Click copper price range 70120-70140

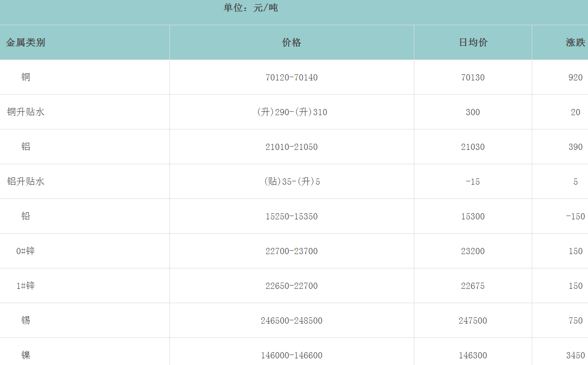292,78
